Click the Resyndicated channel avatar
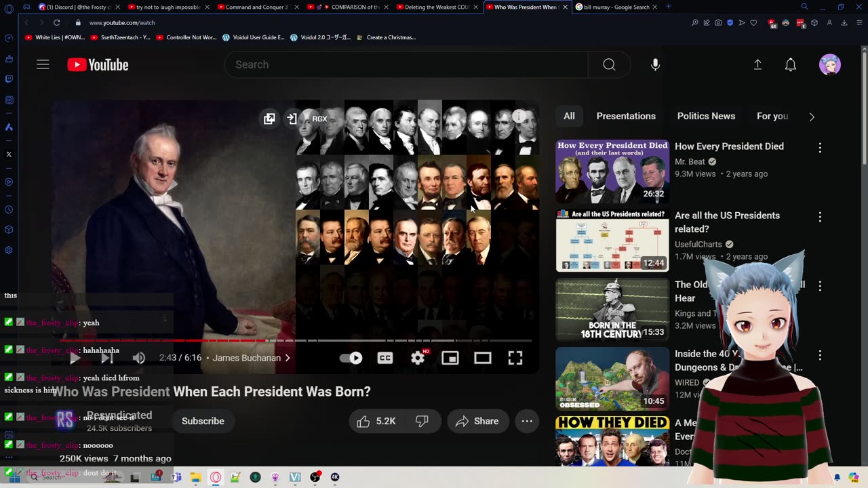Image resolution: width=868 pixels, height=488 pixels. point(65,421)
